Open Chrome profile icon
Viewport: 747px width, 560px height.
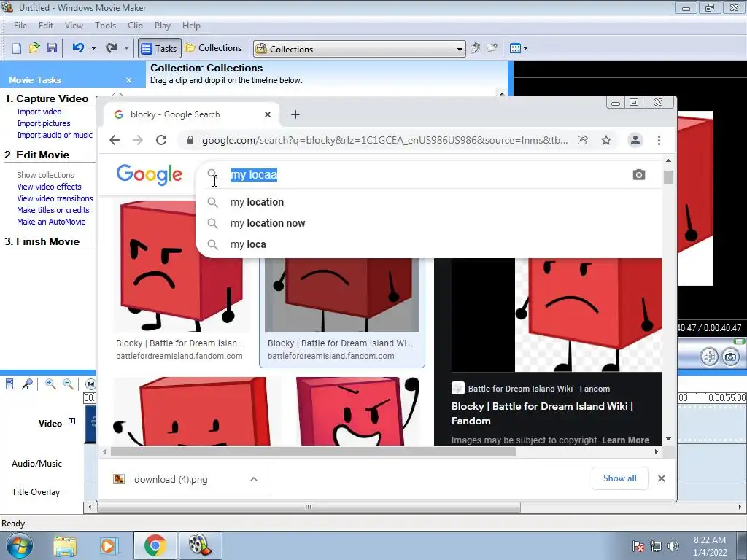(x=635, y=140)
